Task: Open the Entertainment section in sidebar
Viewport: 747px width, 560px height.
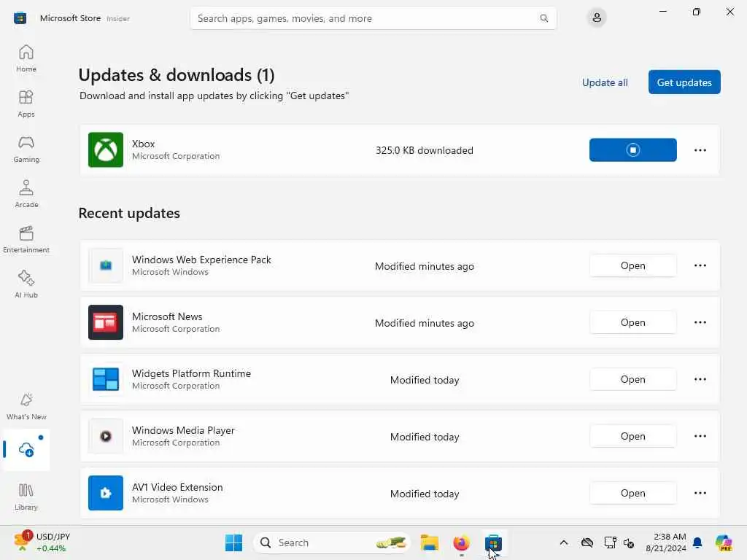Action: tap(26, 239)
